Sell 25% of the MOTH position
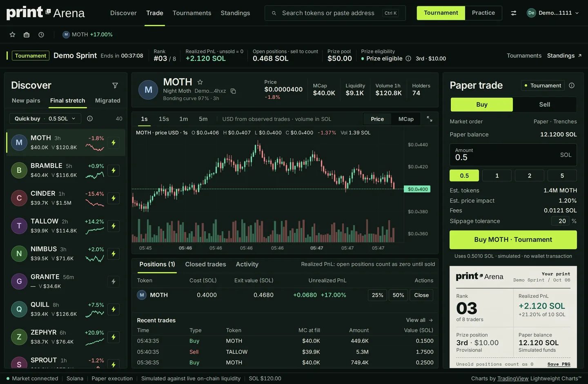This screenshot has height=384, width=588. (x=378, y=295)
